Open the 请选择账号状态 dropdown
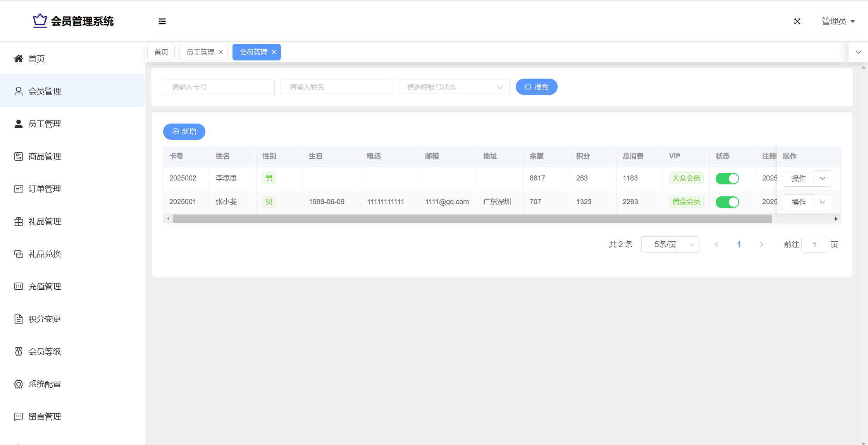Screen dimensions: 868x445 coord(453,87)
